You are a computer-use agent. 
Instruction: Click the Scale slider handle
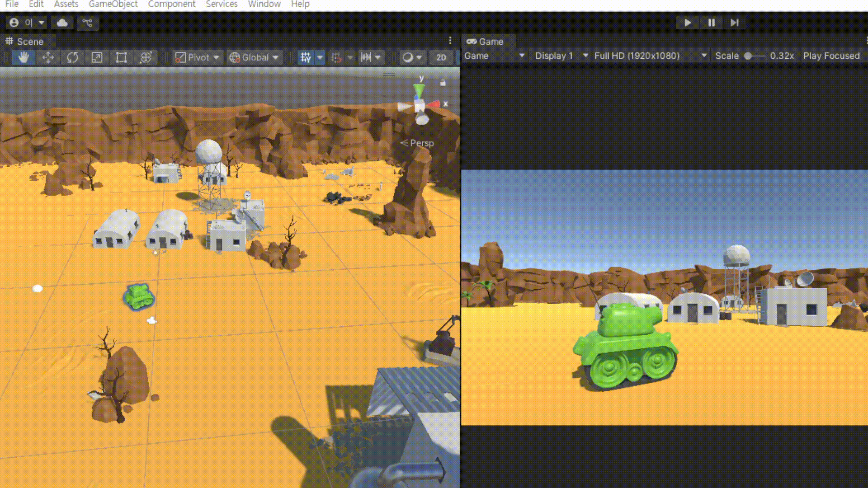click(748, 56)
